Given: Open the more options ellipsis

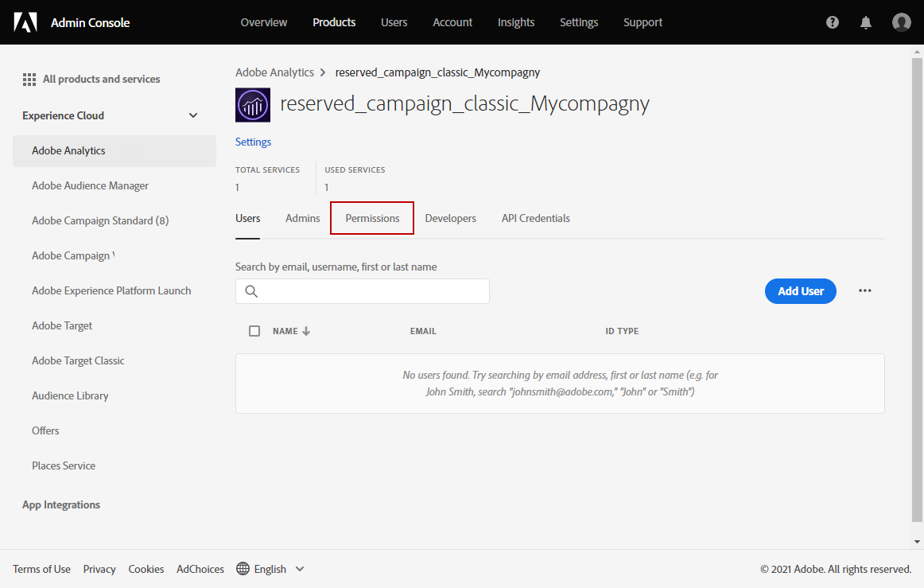Looking at the screenshot, I should tap(864, 290).
